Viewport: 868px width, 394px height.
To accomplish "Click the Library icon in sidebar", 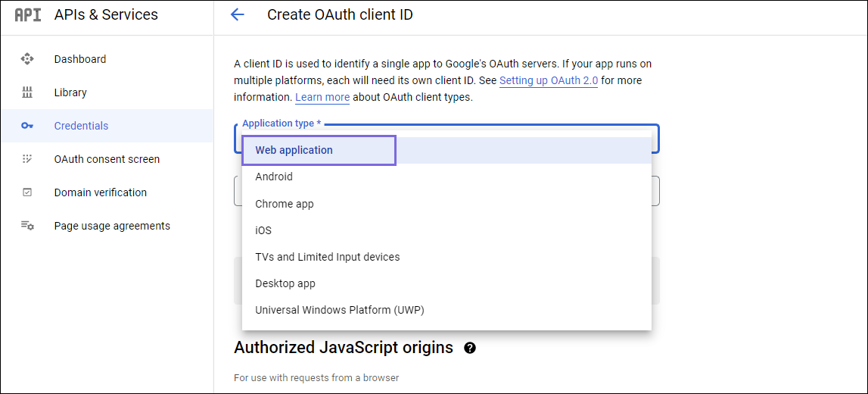I will pyautogui.click(x=27, y=92).
